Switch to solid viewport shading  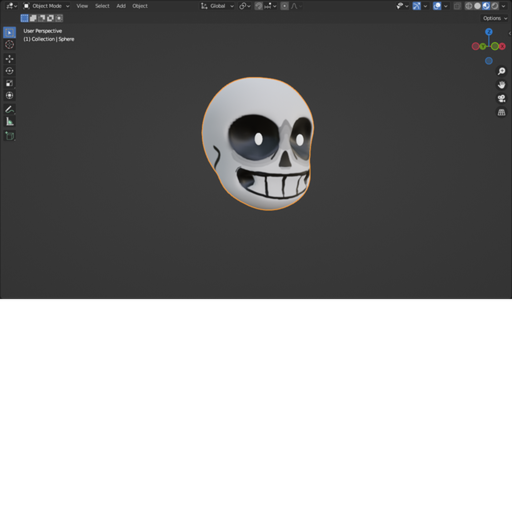click(477, 6)
